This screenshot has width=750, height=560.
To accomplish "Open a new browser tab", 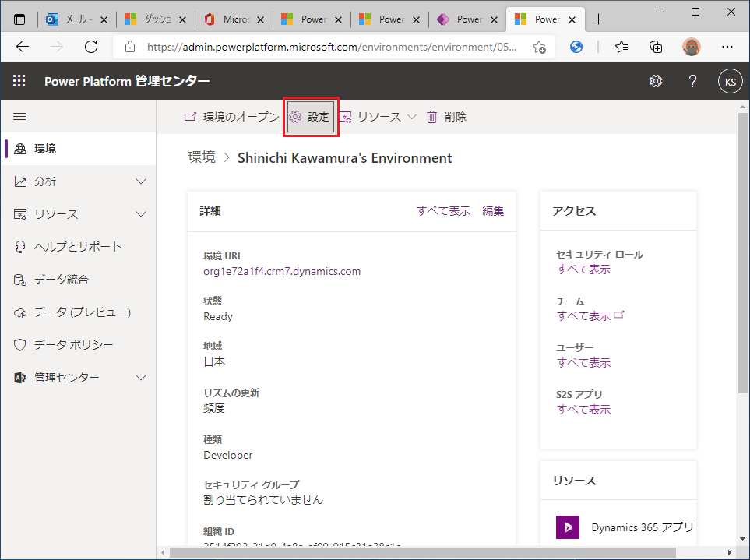I will point(598,19).
